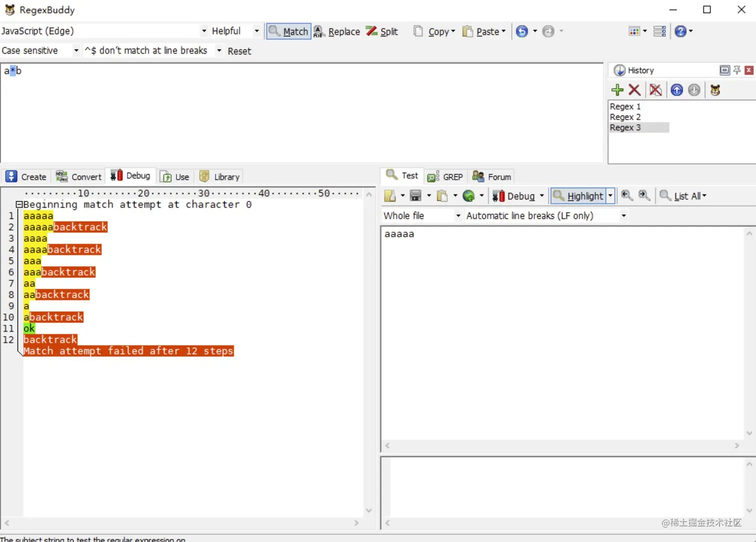Viewport: 756px width, 542px height.
Task: Open the blue Help question icon
Action: point(680,31)
